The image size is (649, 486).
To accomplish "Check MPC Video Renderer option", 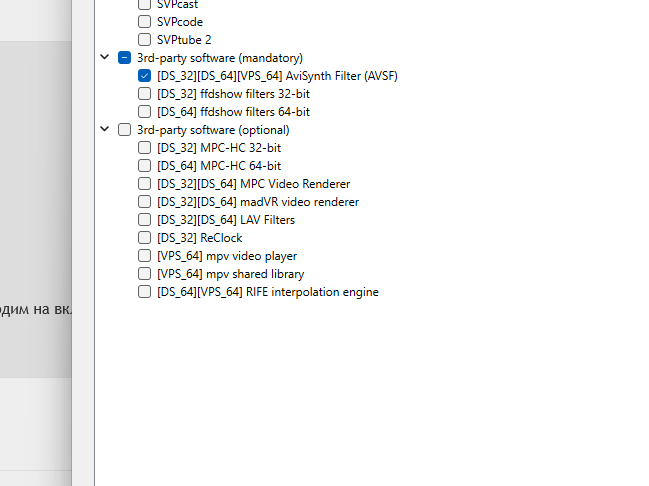I will point(145,184).
